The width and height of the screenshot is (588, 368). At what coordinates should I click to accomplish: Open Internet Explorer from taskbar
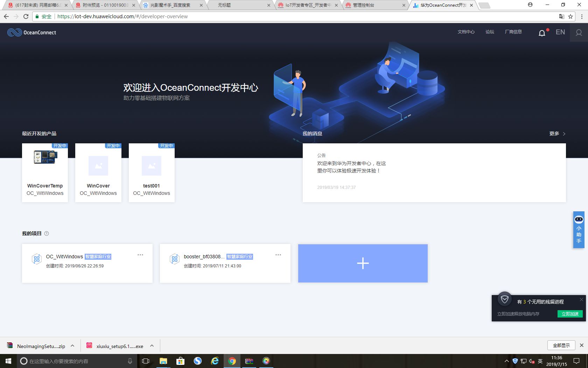(215, 361)
